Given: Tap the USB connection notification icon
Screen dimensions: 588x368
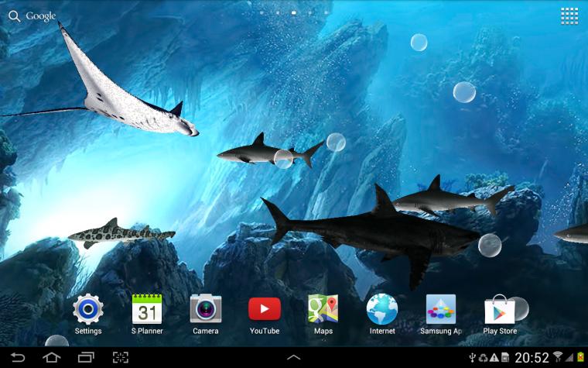Looking at the screenshot, I should (473, 357).
